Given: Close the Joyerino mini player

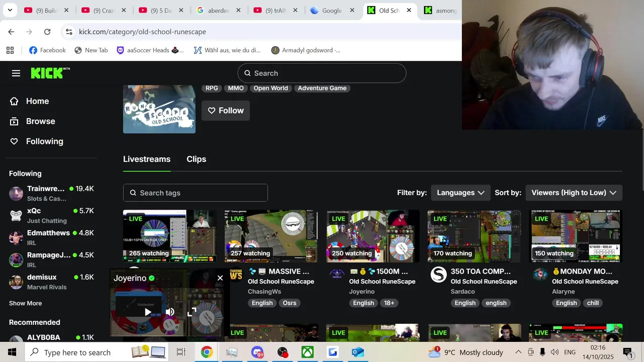Looking at the screenshot, I should click(x=220, y=278).
